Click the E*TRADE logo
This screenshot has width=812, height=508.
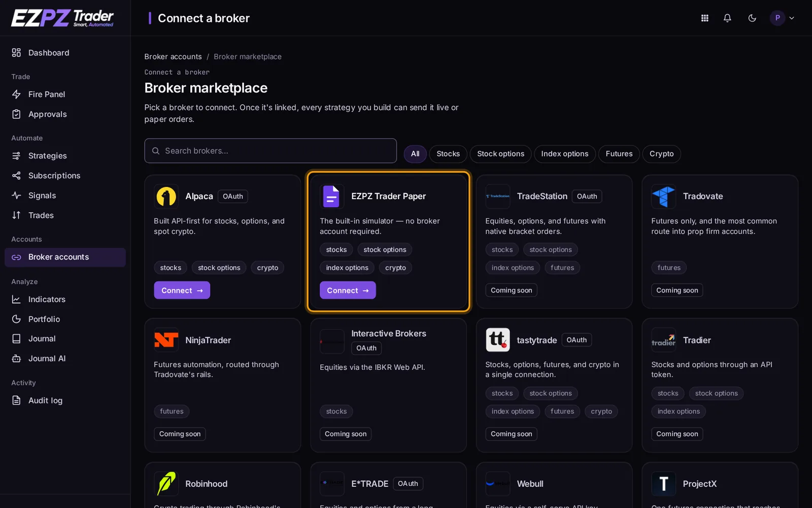click(x=332, y=484)
